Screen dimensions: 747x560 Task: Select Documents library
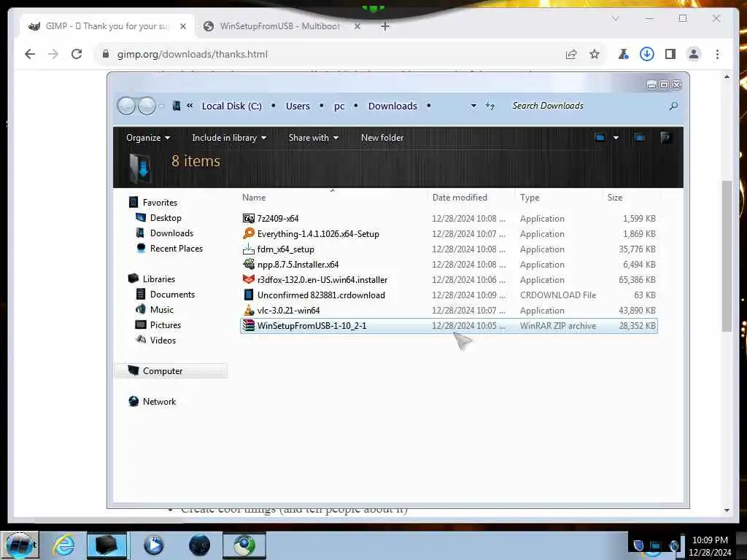[x=172, y=295]
